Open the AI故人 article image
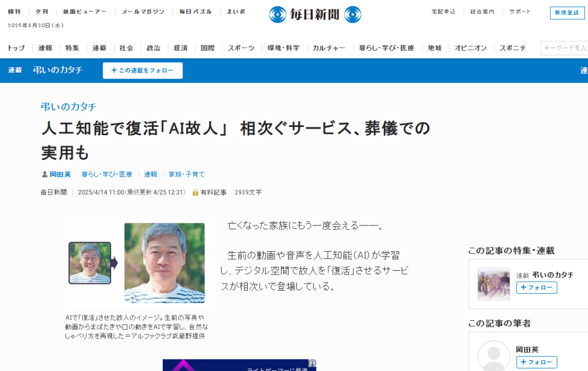 [136, 263]
